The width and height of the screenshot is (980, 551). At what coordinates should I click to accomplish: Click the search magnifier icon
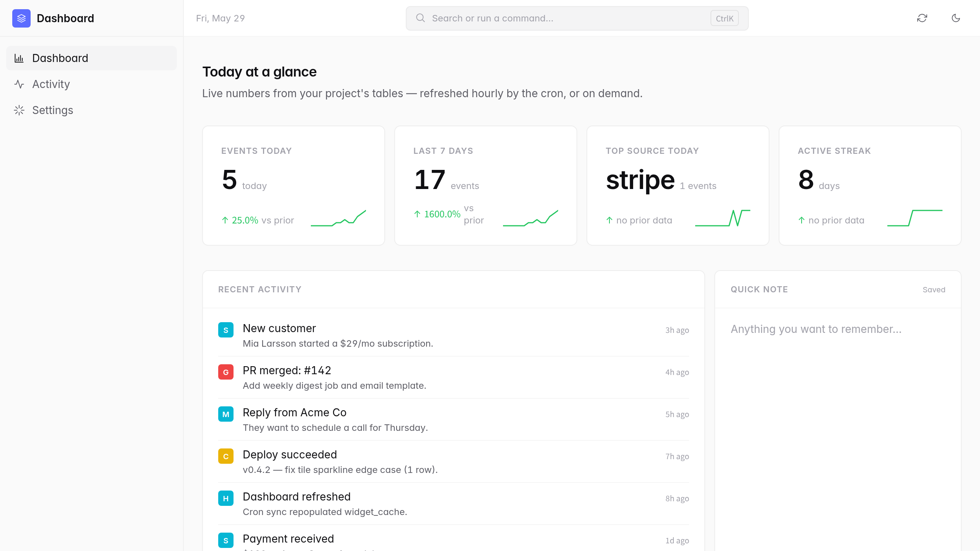[420, 18]
